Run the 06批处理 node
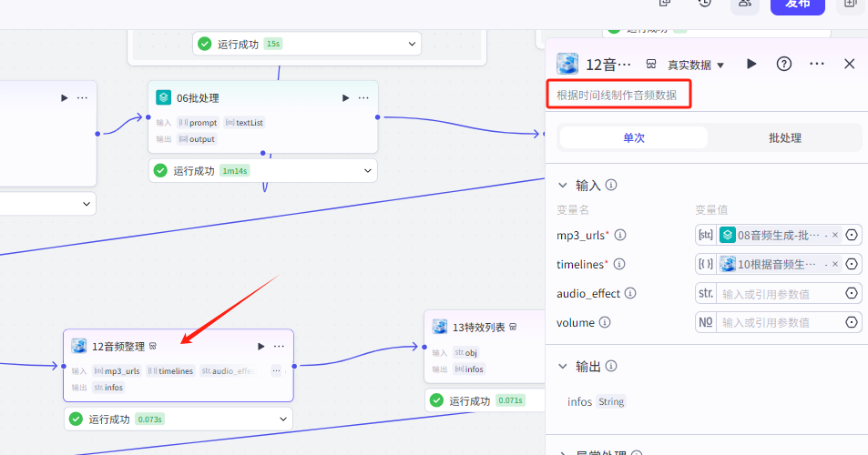Viewport: 868px width, 455px height. 345,98
